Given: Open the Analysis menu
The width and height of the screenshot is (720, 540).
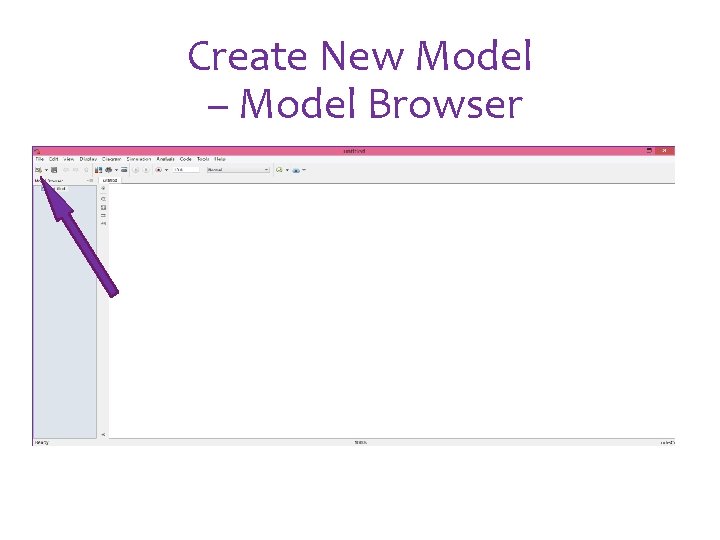Looking at the screenshot, I should (x=165, y=159).
